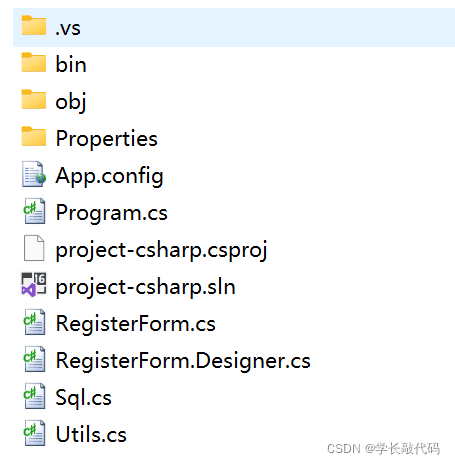Image resolution: width=455 pixels, height=464 pixels.
Task: Select the App.config file icon
Action: (x=34, y=174)
